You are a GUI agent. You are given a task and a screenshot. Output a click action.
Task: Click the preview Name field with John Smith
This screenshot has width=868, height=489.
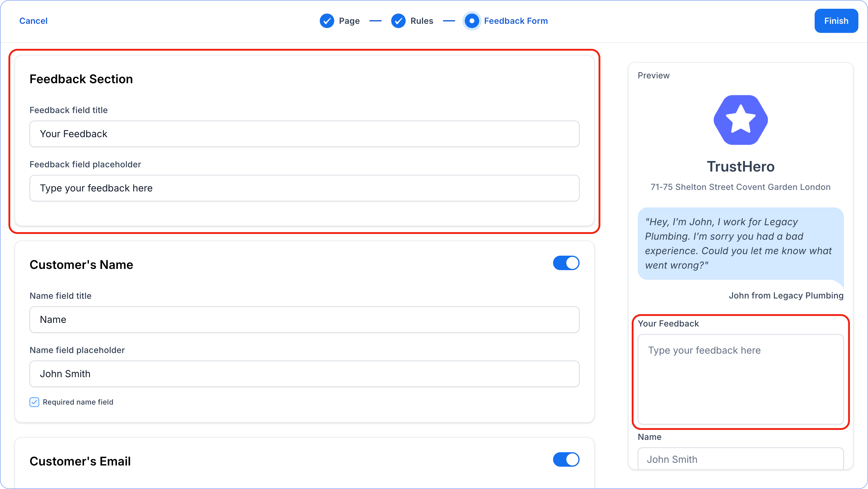pyautogui.click(x=740, y=459)
